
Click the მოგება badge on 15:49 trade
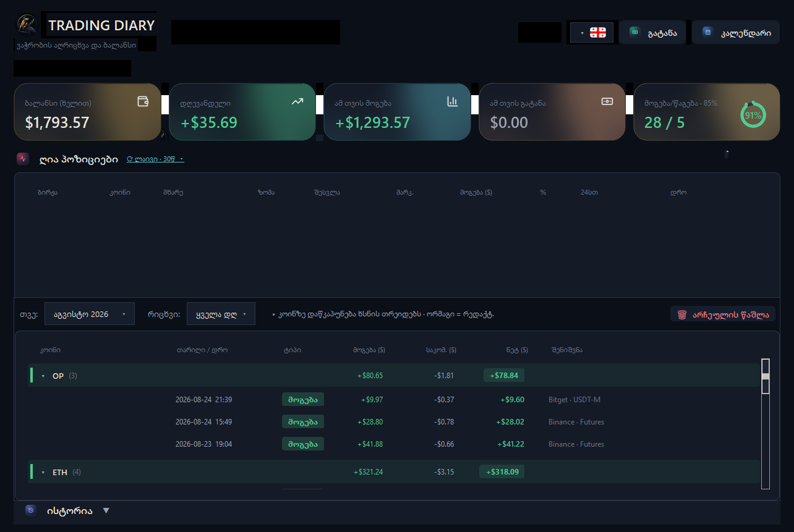click(303, 421)
